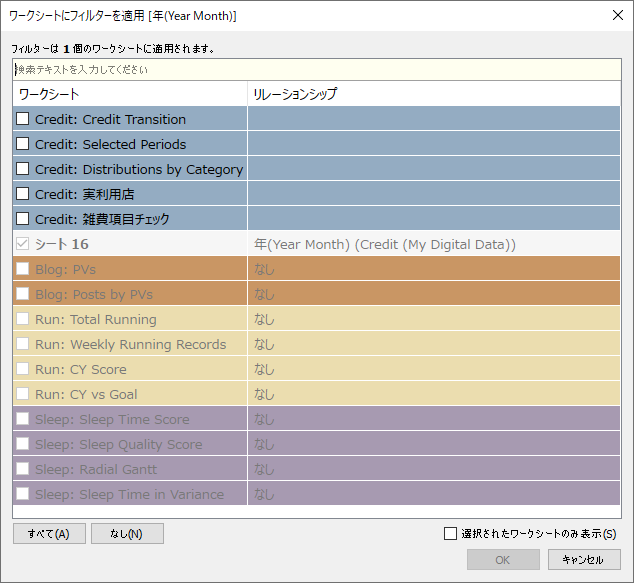This screenshot has height=583, width=634.
Task: Check the Credit: Selected Periods checkbox
Action: coord(23,144)
